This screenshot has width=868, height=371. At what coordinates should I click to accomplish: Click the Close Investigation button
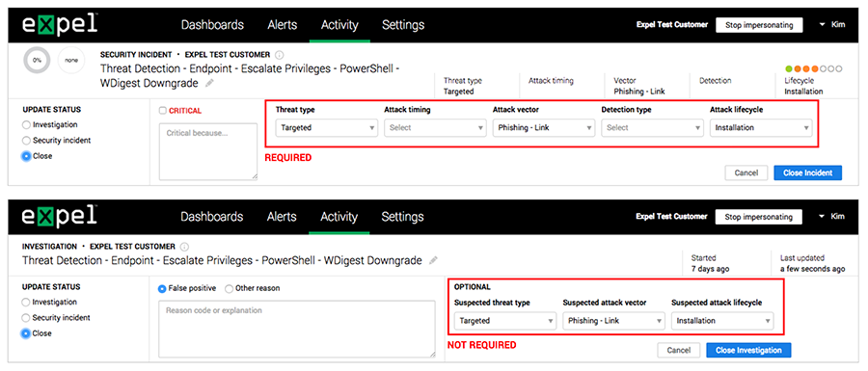tap(748, 350)
